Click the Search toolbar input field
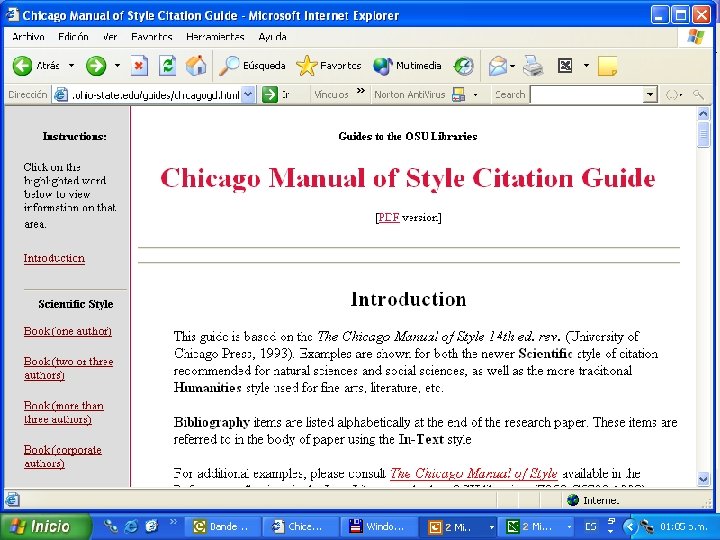 pos(586,95)
